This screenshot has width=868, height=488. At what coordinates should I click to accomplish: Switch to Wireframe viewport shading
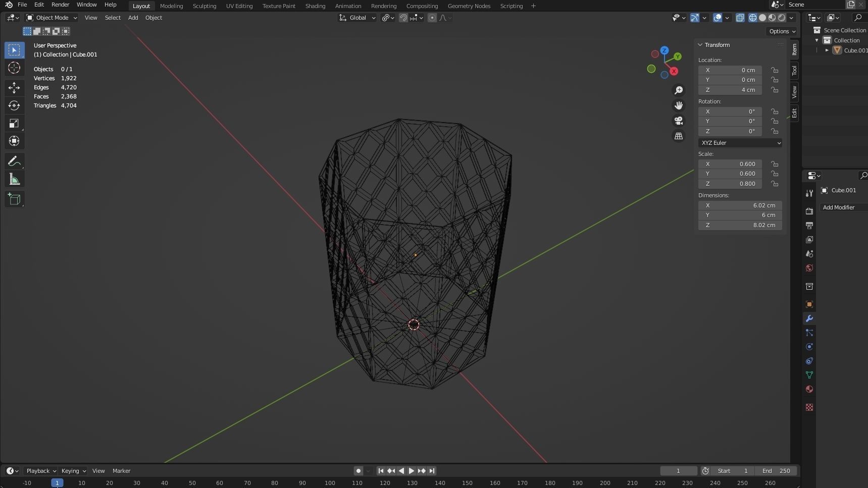pos(753,18)
